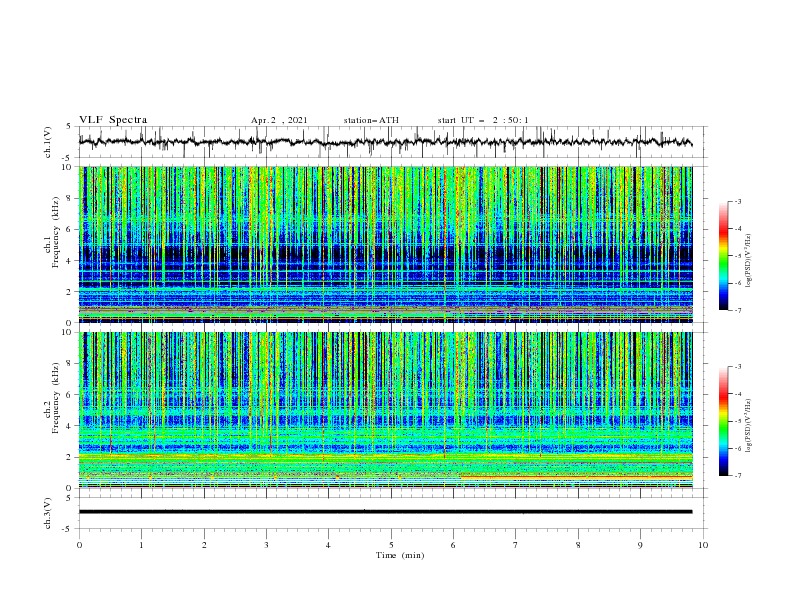Screen dimensions: 792x612
Task: Click time axis tick label "8"
Action: tap(578, 545)
